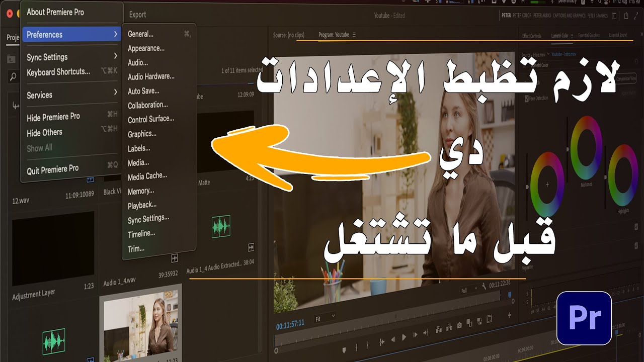This screenshot has width=644, height=362.
Task: Click the workspace layout icon at top right
Action: tap(614, 16)
